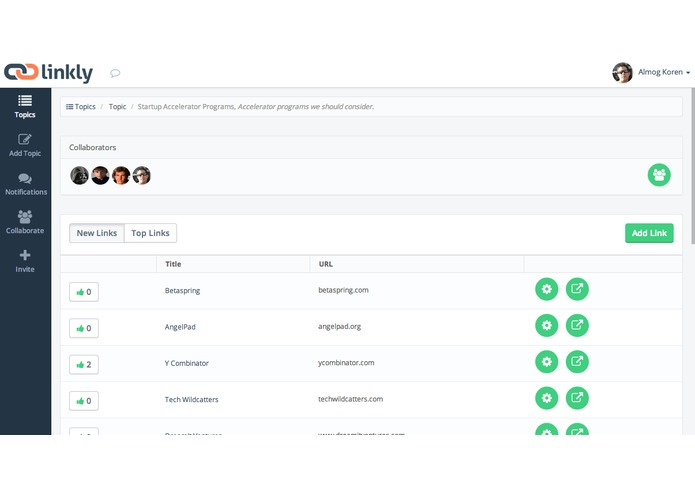Screen dimensions: 695x494
Task: Upvote the Y Combinator link
Action: coord(84,365)
